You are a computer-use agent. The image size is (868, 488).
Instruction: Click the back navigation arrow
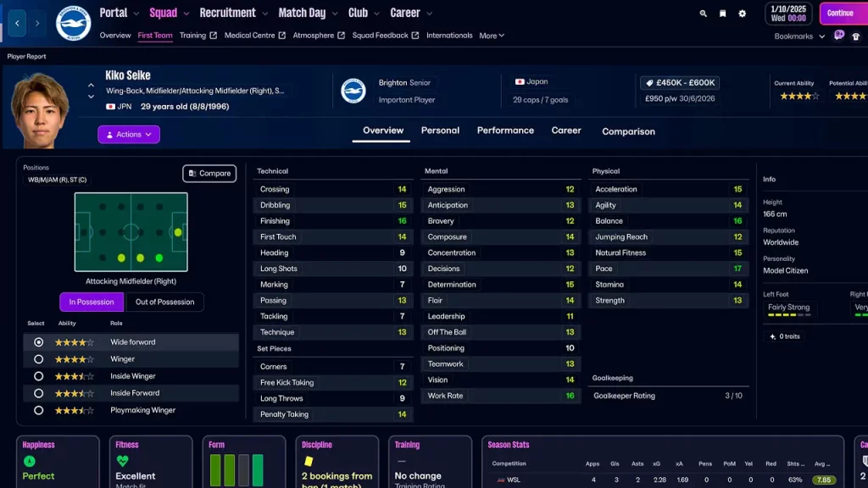pos(17,22)
